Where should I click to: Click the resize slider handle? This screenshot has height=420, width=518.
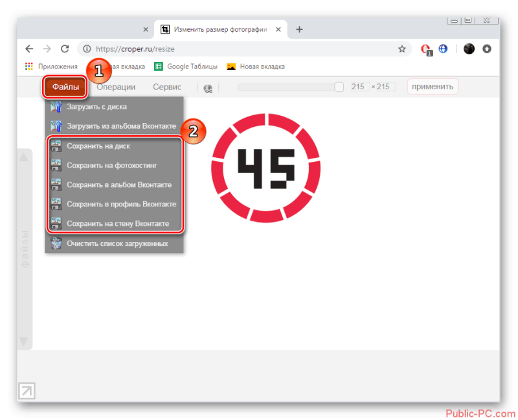coord(339,87)
